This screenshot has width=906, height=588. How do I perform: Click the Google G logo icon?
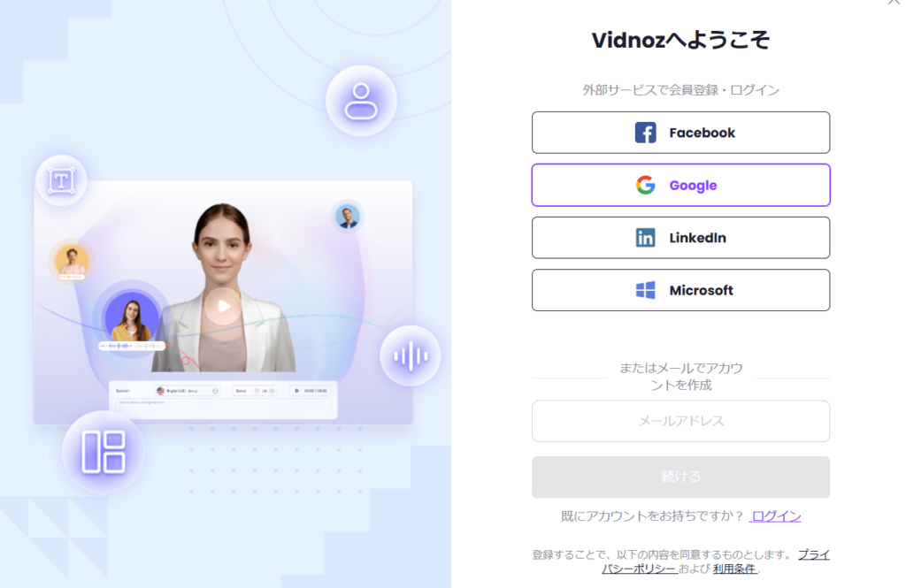[645, 186]
